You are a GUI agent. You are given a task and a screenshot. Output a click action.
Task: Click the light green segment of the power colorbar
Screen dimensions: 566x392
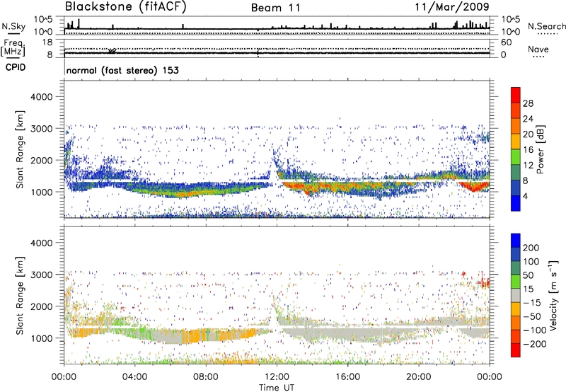point(516,156)
